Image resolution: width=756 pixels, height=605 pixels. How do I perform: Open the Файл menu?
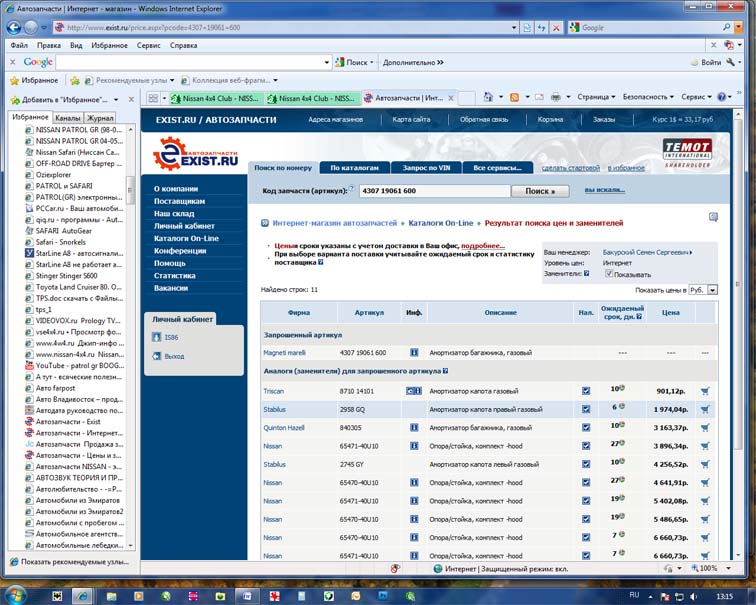19,45
